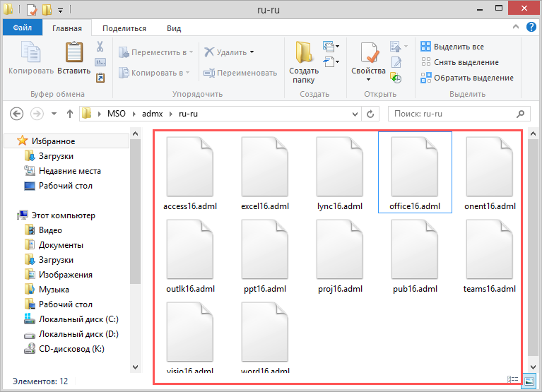The width and height of the screenshot is (542, 392).
Task: Switch to the Вид ribbon tab
Action: point(174,28)
